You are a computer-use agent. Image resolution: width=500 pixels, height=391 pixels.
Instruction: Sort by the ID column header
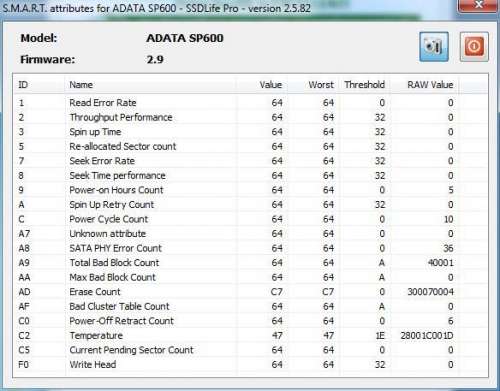click(x=39, y=85)
